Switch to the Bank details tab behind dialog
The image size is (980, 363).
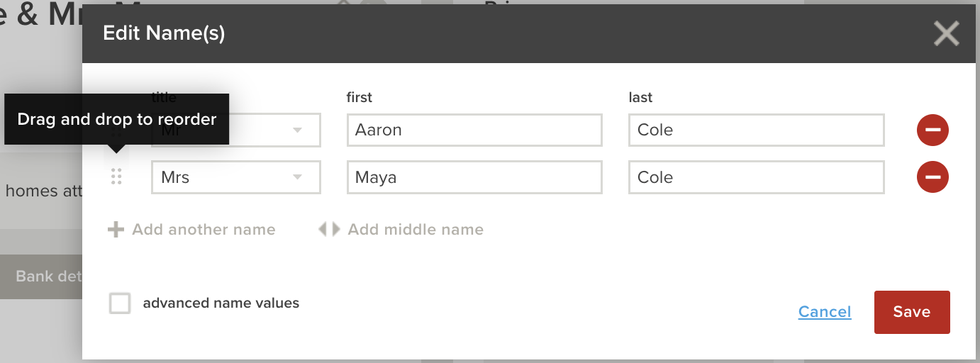point(41,276)
